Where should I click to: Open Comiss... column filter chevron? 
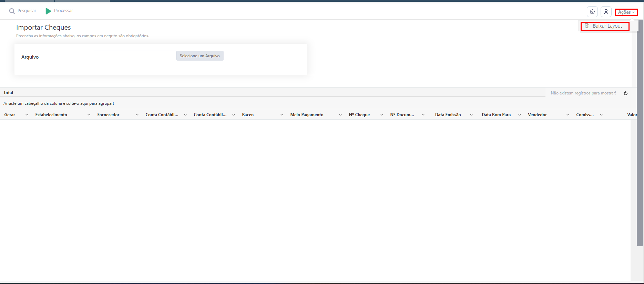pyautogui.click(x=601, y=115)
